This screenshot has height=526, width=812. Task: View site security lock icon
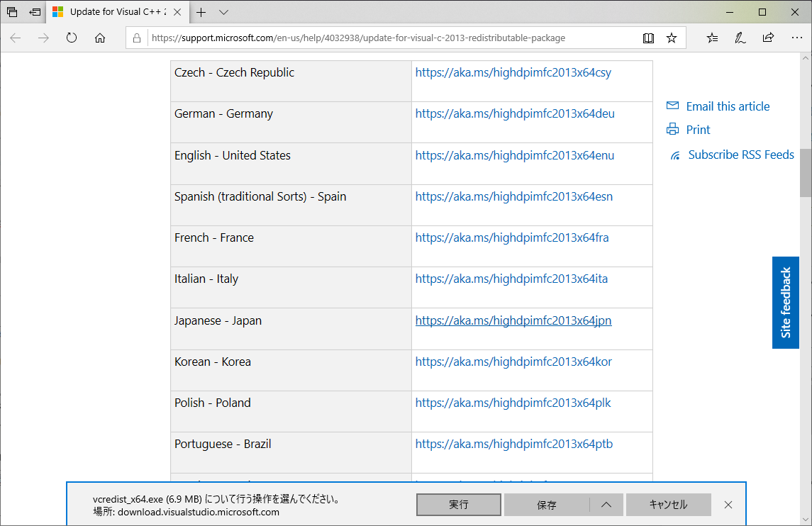click(137, 38)
